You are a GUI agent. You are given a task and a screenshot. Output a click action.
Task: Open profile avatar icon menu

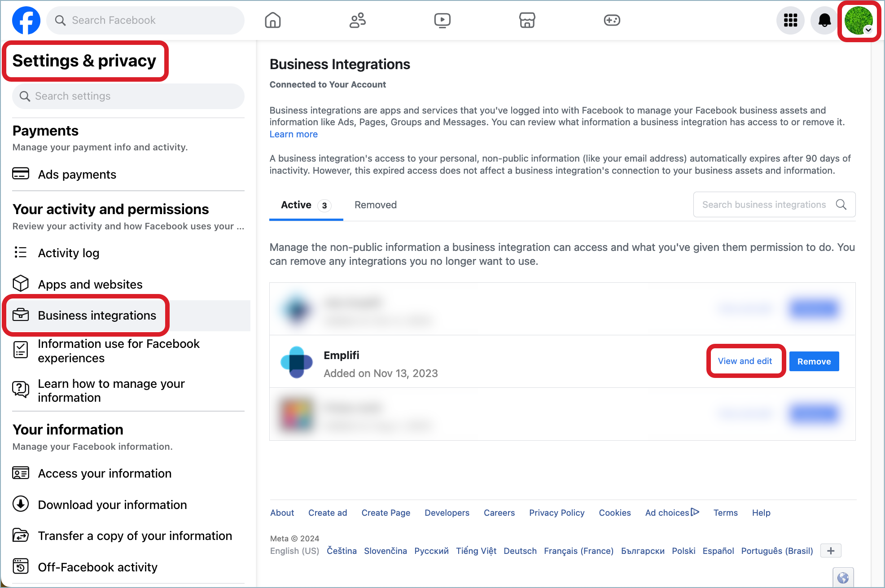pyautogui.click(x=860, y=20)
